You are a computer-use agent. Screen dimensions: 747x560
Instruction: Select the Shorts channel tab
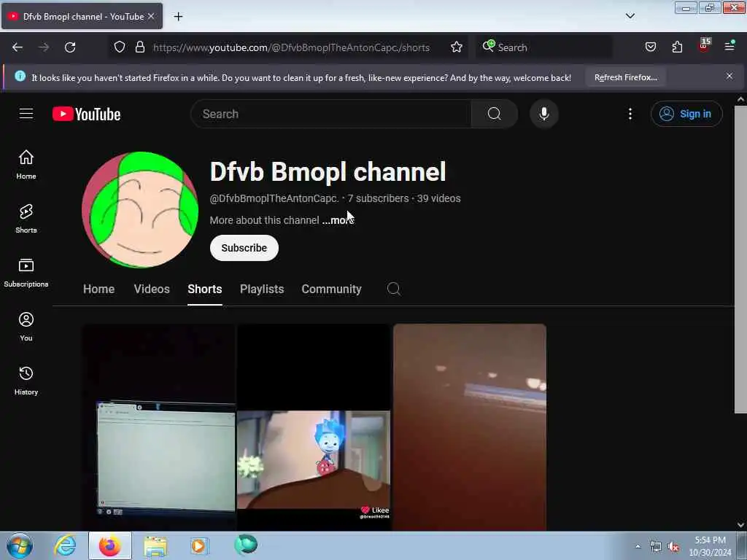click(205, 289)
